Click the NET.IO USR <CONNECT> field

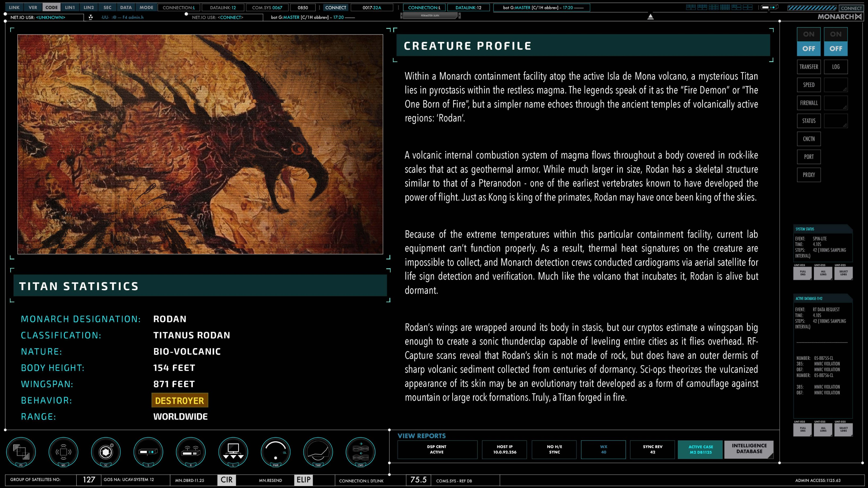click(225, 17)
